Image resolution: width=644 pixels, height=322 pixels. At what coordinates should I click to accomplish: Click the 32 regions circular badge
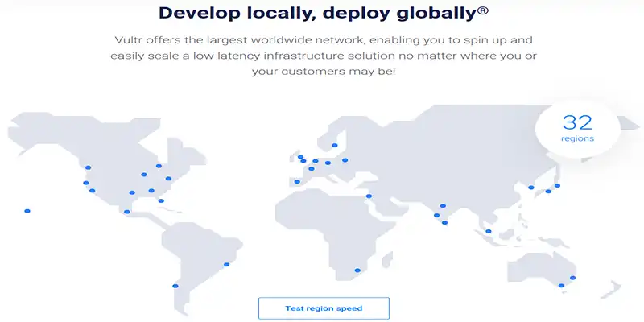pos(577,129)
